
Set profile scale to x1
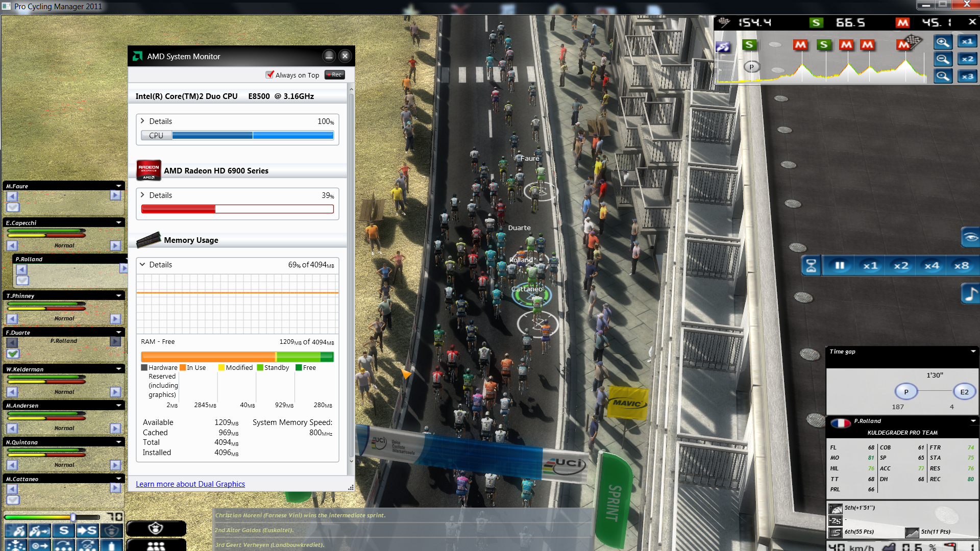(967, 42)
